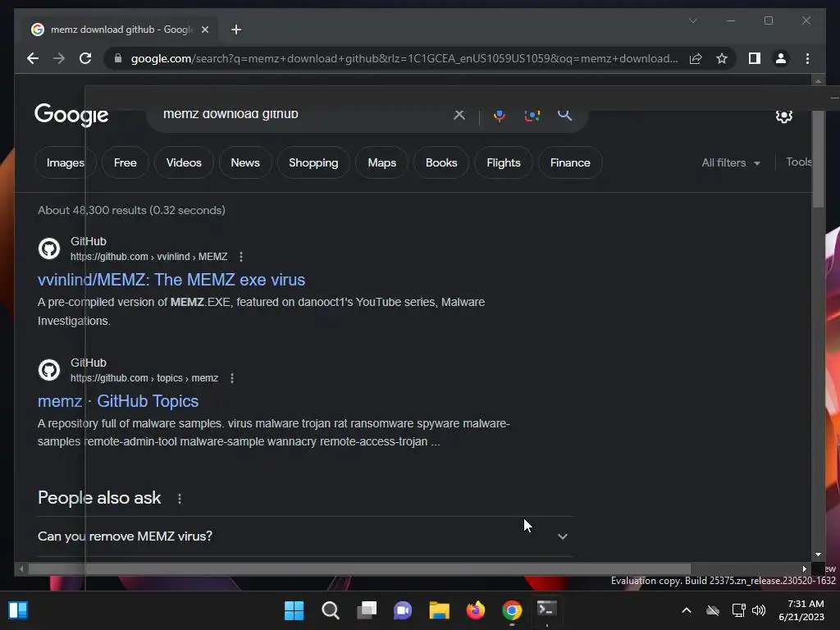Screen dimensions: 840x630
Task: Click the horizontal scroll left arrow
Action: (21, 569)
